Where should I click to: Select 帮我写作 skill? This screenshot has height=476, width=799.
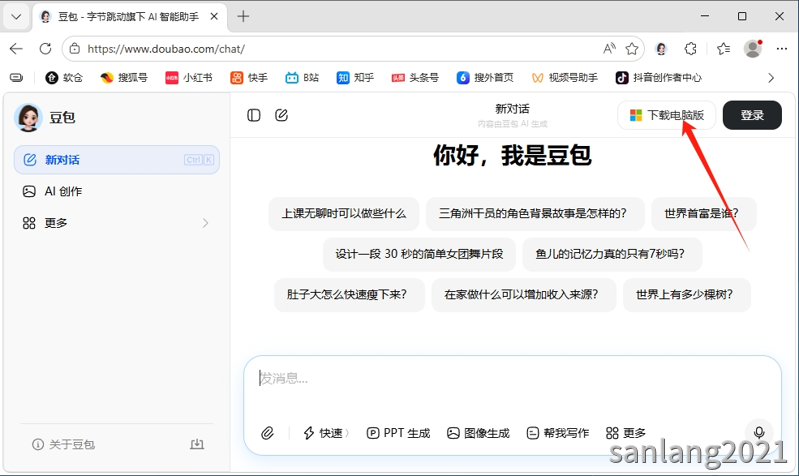point(558,433)
